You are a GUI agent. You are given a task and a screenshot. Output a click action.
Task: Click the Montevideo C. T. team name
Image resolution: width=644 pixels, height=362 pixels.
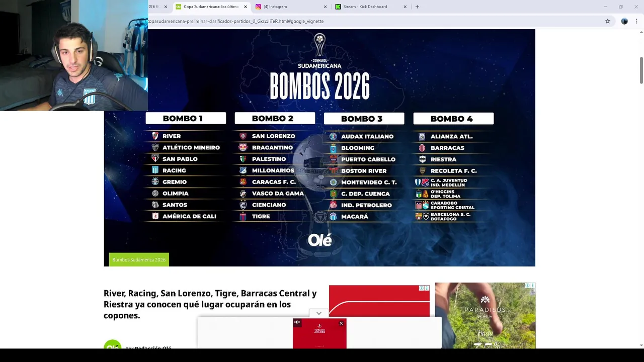click(369, 183)
